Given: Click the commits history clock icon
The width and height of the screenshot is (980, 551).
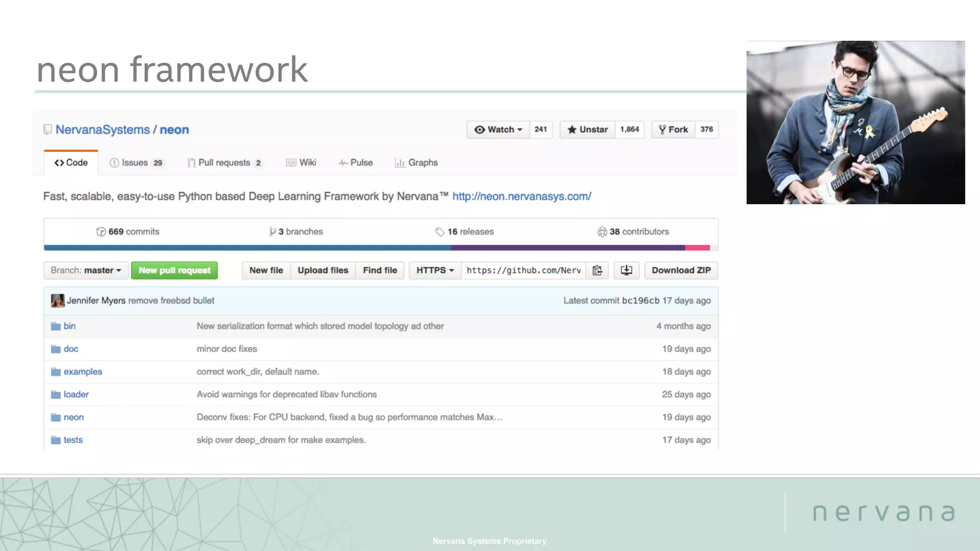Looking at the screenshot, I should [101, 231].
